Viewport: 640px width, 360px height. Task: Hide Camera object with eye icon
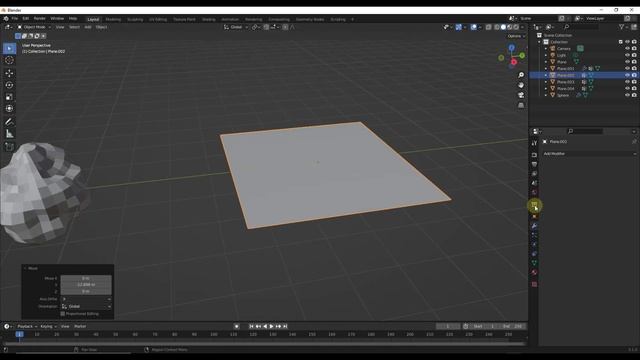tap(627, 49)
